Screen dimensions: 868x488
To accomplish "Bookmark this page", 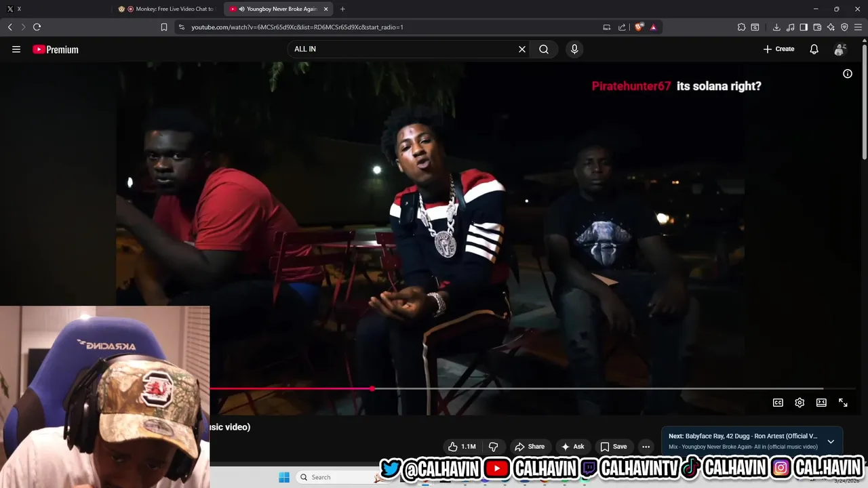I will [x=164, y=27].
